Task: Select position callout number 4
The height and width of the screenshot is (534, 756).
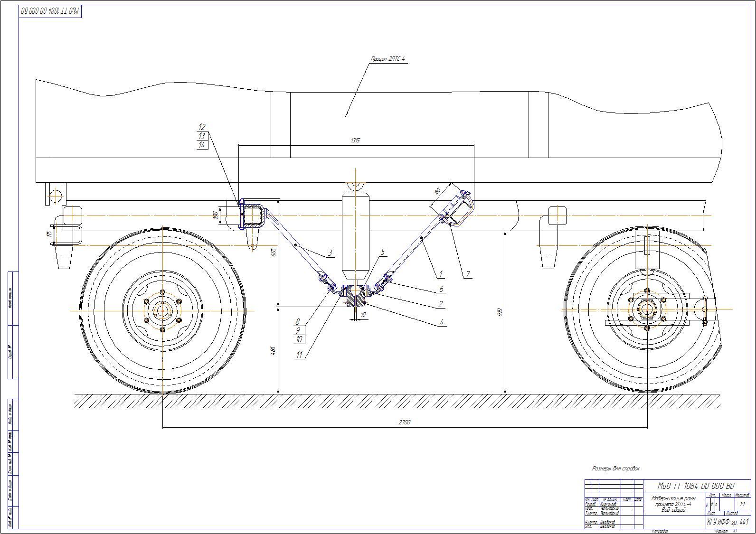Action: (441, 322)
